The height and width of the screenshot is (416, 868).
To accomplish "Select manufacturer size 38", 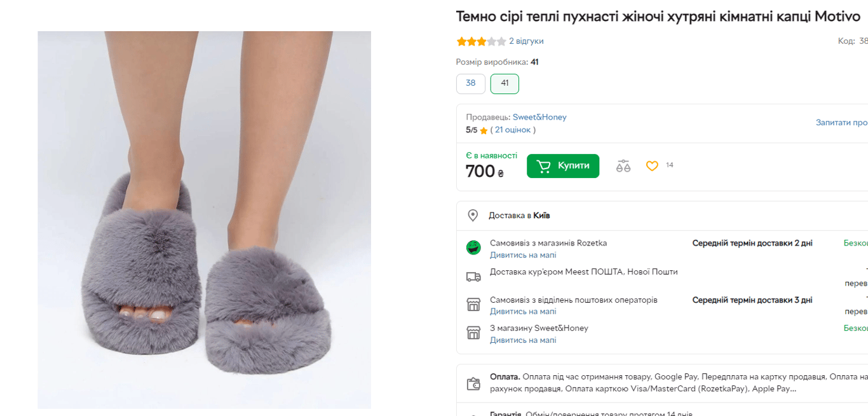I will tap(470, 83).
